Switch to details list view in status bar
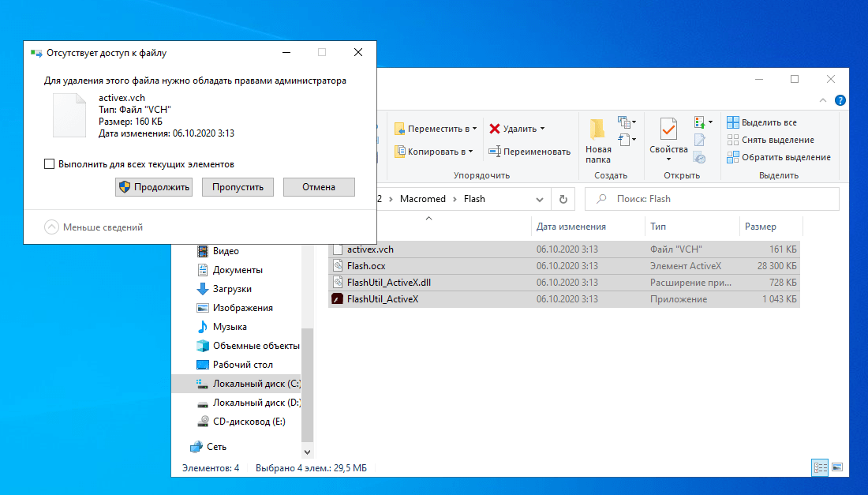The image size is (868, 495). (x=821, y=467)
